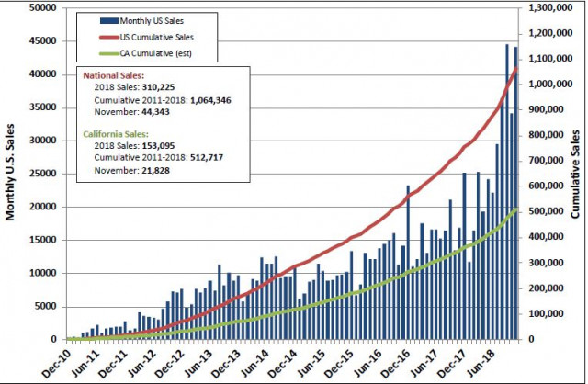588x384 pixels.
Task: Click the right axis label 600,000
Action: (546, 186)
